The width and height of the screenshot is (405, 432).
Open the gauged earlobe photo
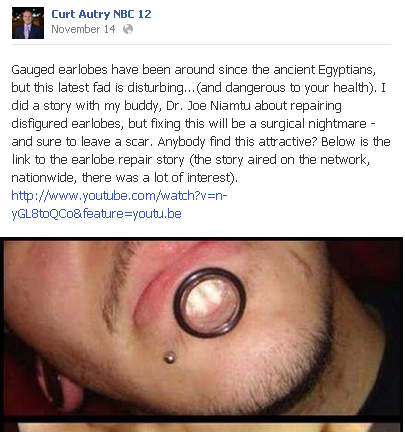202,327
